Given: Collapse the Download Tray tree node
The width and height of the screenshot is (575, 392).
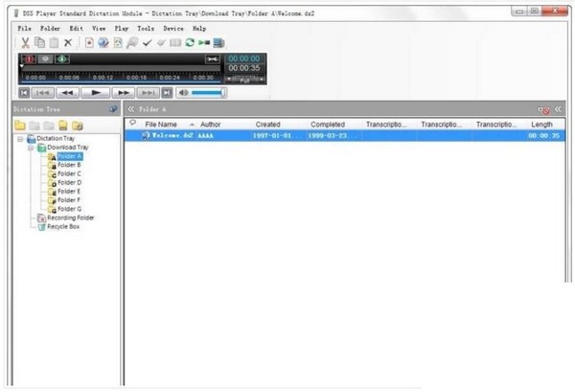Looking at the screenshot, I should (x=30, y=148).
